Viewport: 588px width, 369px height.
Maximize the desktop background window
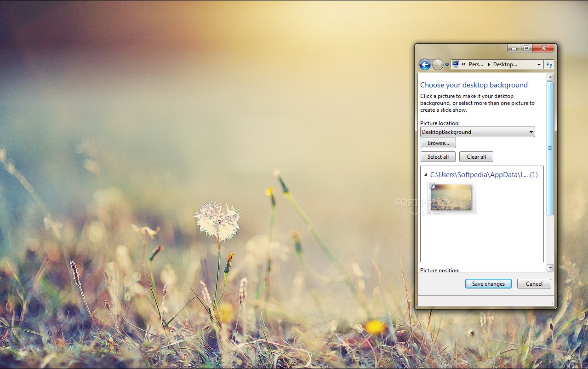tap(526, 48)
